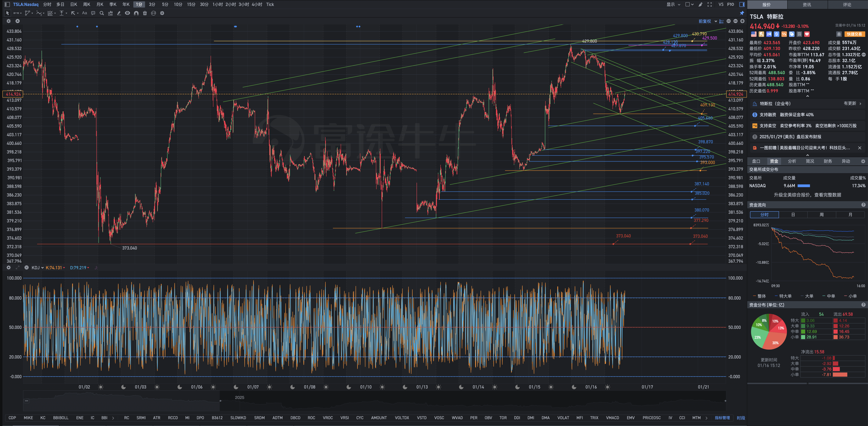Unpin the drawing toolbar pin icon

coord(742,13)
